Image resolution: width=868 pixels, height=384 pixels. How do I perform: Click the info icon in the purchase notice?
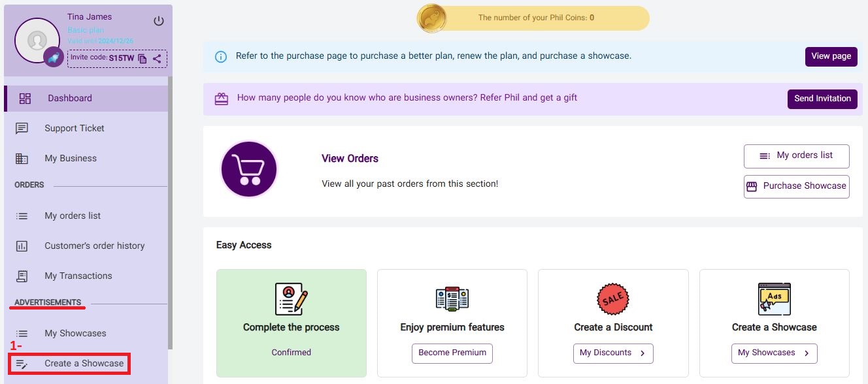coord(221,57)
